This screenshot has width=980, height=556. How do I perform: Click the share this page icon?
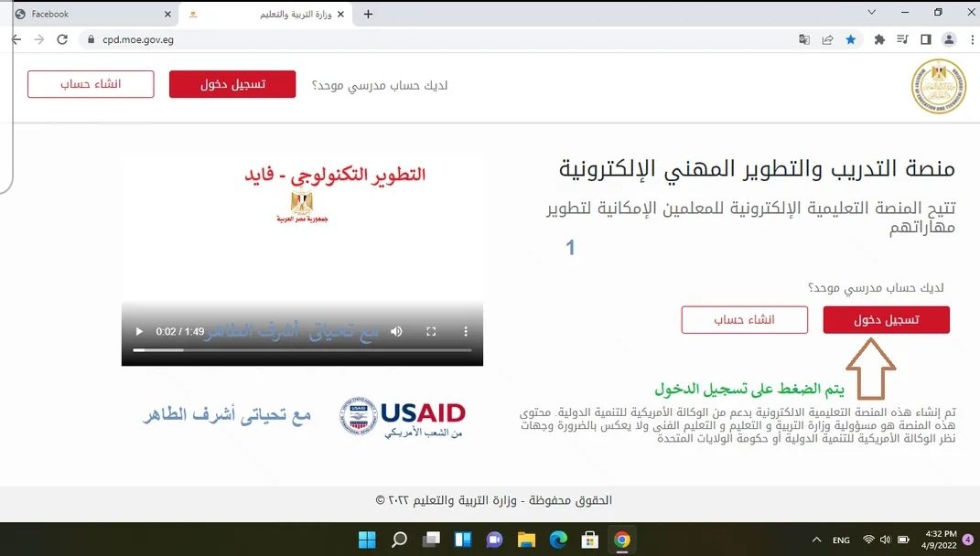[x=828, y=39]
